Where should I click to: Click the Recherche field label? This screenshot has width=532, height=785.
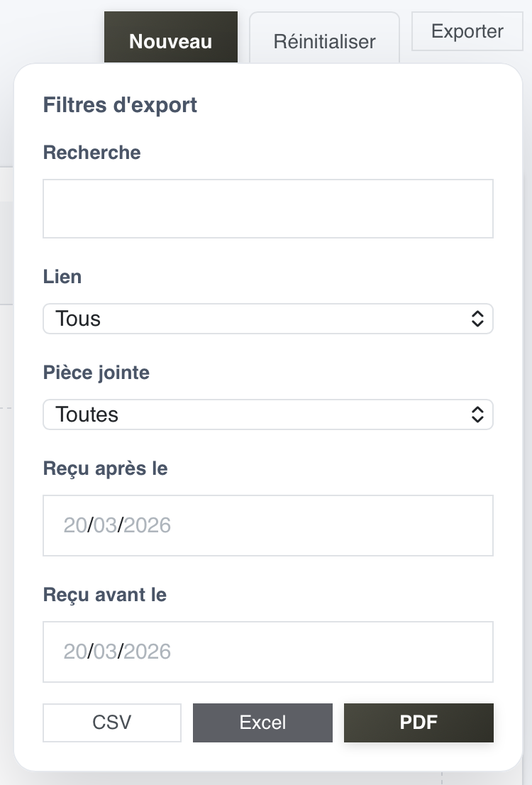(92, 153)
